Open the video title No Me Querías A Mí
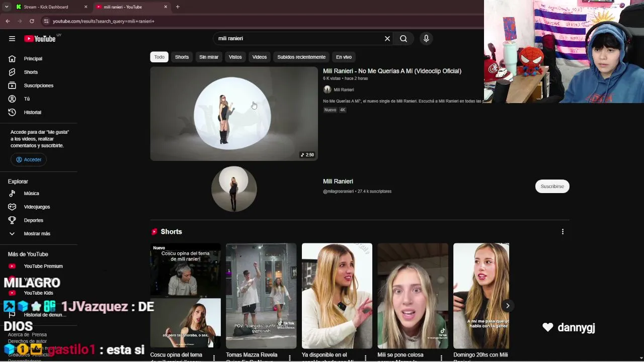Viewport: 644px width, 362px height. coord(392,71)
